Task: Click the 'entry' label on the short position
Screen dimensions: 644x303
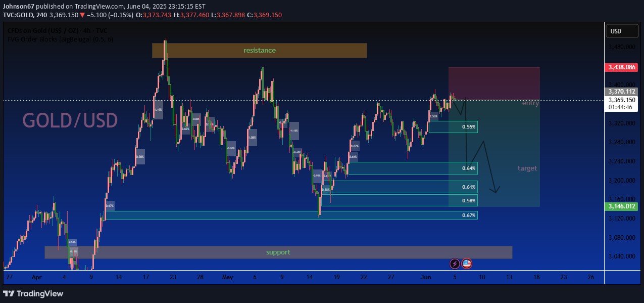Action: click(530, 103)
